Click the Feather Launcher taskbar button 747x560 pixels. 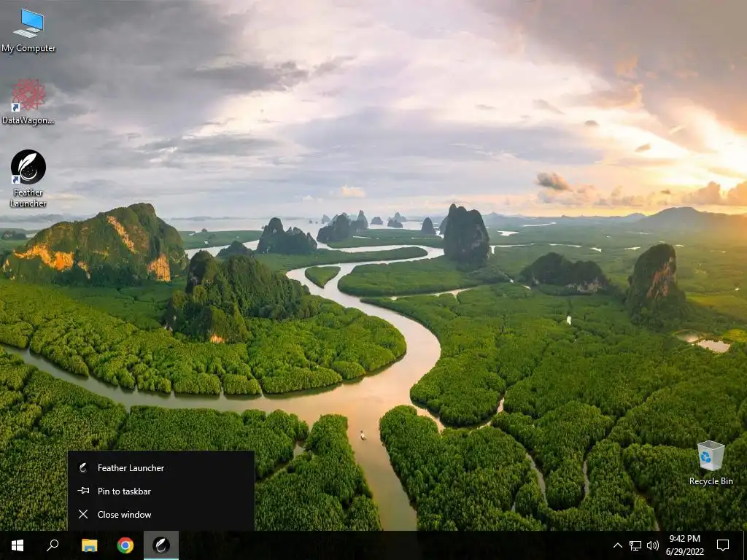(161, 545)
